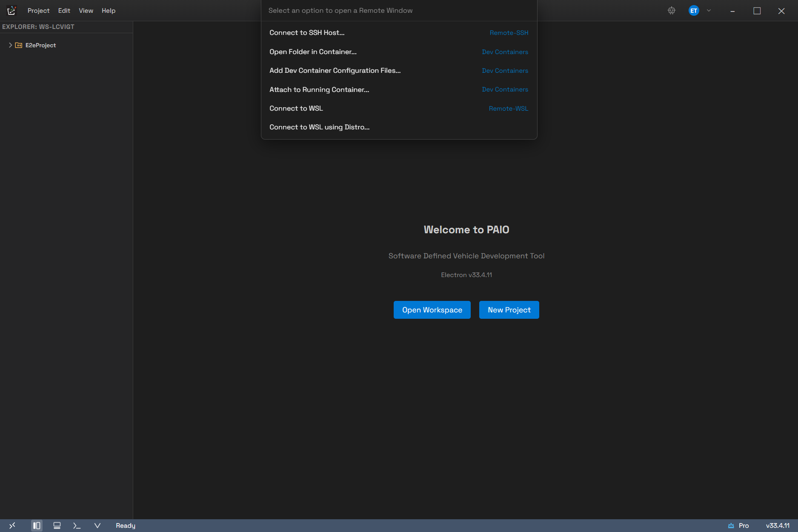Select Connect to WSL using Distro
The image size is (798, 532).
399,127
